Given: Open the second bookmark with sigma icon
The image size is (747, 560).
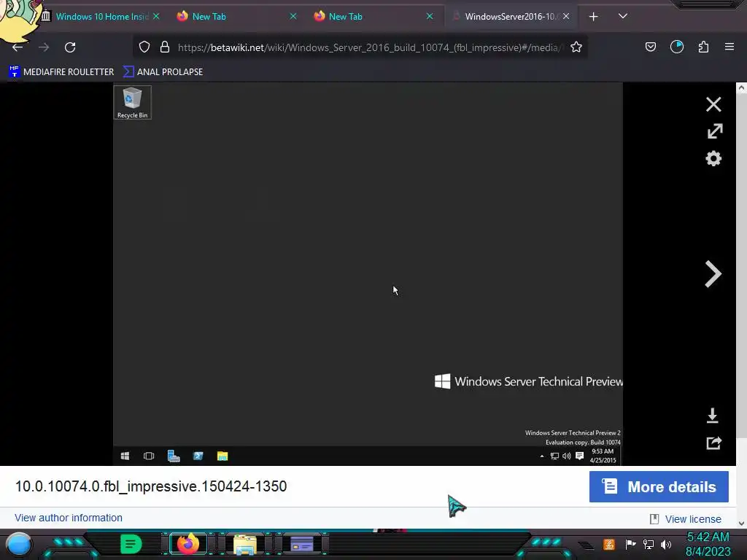Looking at the screenshot, I should (x=163, y=72).
